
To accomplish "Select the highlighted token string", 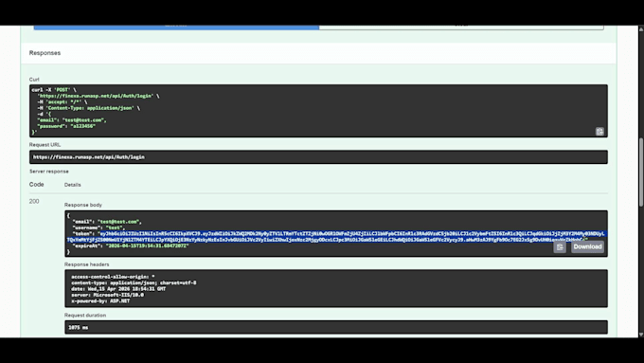I will [x=337, y=236].
